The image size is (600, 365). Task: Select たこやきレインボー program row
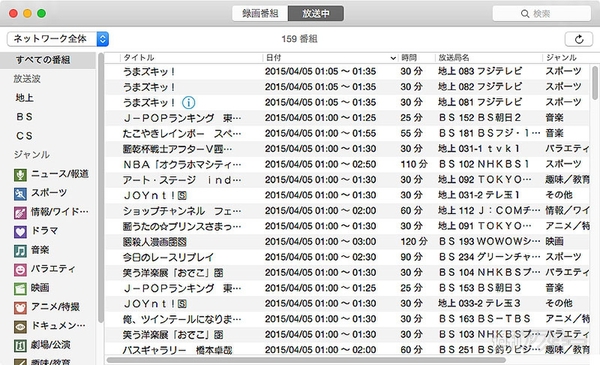(347, 134)
